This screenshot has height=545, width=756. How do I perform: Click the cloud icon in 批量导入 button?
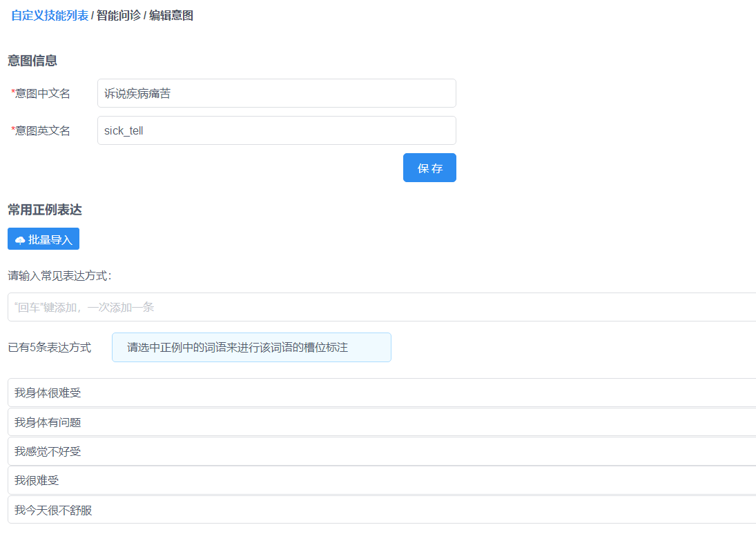[x=20, y=240]
